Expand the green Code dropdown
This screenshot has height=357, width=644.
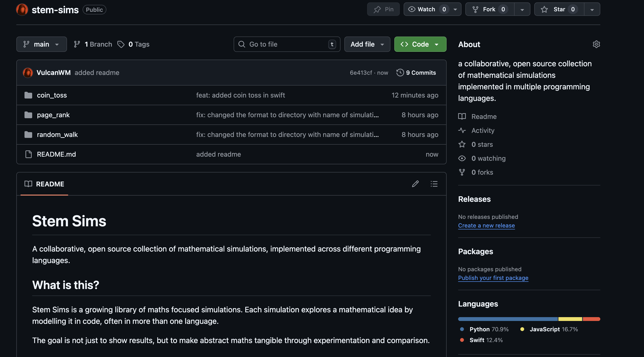(x=420, y=44)
